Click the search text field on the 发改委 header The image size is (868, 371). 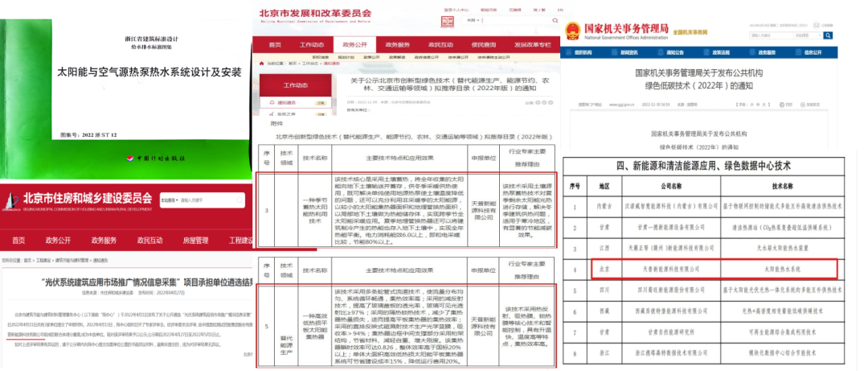516,20
